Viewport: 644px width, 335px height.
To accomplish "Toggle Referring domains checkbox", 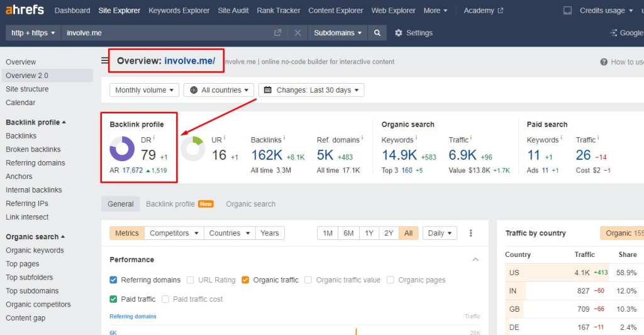I will [113, 280].
